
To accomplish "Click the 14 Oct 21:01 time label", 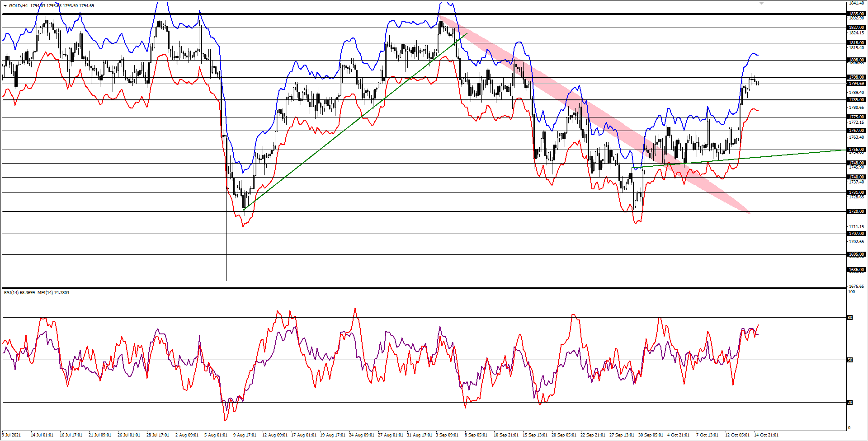I will 766,435.
